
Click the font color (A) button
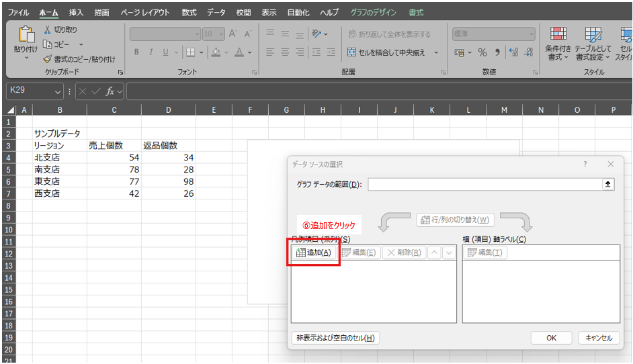click(x=238, y=52)
